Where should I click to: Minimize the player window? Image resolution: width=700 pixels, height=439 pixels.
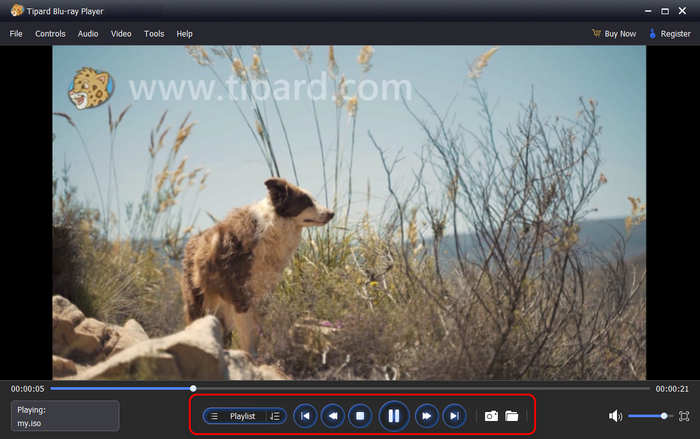click(648, 11)
